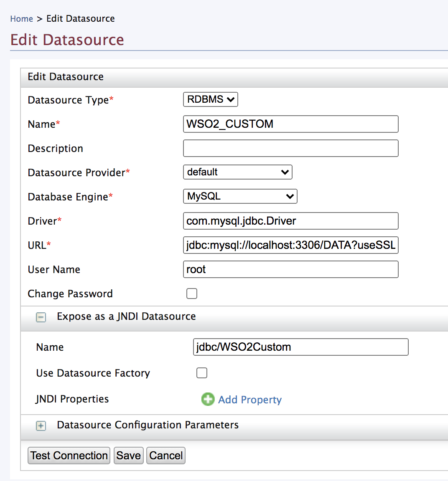Image resolution: width=448 pixels, height=481 pixels.
Task: Open the Database Engine MySQL dropdown
Action: pos(240,196)
